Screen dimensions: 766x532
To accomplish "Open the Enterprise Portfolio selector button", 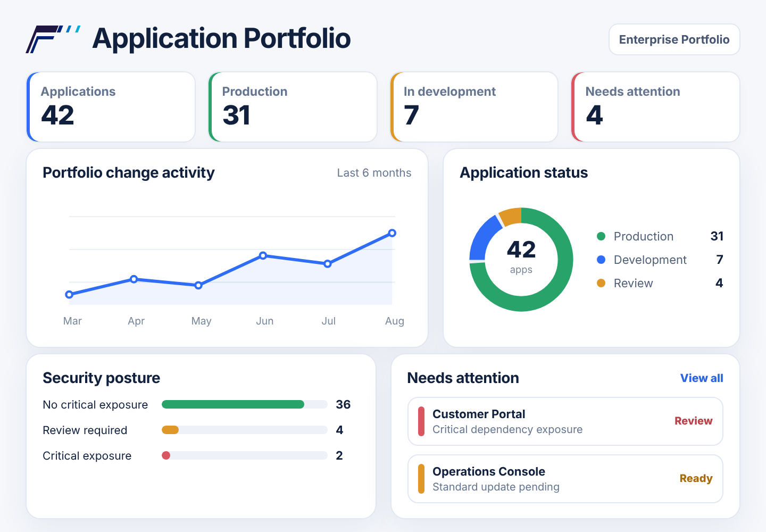I will coord(674,39).
